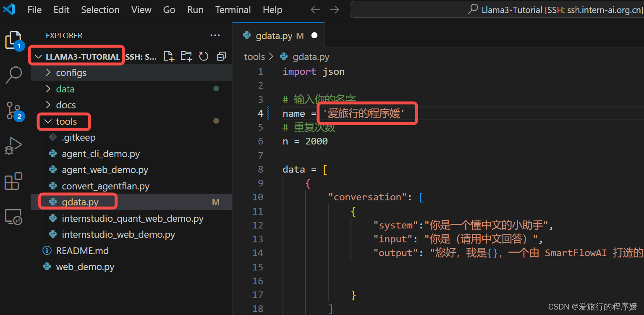Click the command center search box

pos(497,10)
